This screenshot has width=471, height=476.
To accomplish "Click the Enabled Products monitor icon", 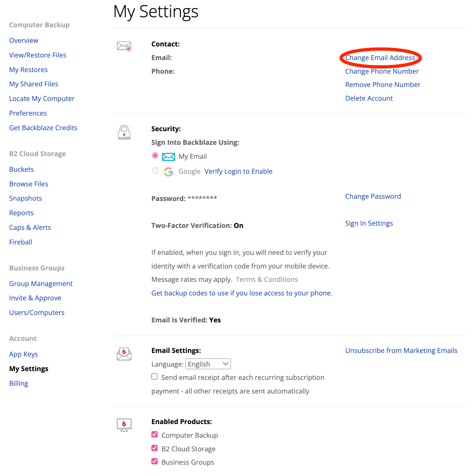I will pos(124,425).
